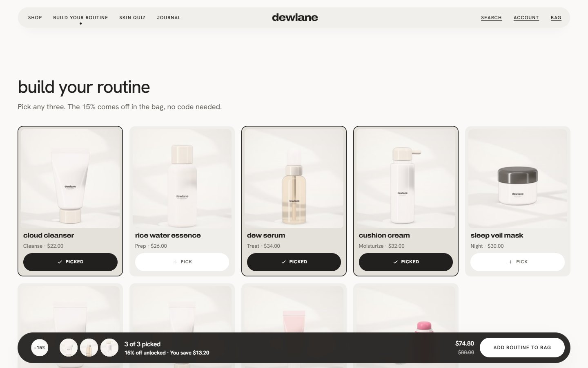Viewport: 588px width, 368px height.
Task: Unpick the cushion cream product
Action: pos(406,262)
